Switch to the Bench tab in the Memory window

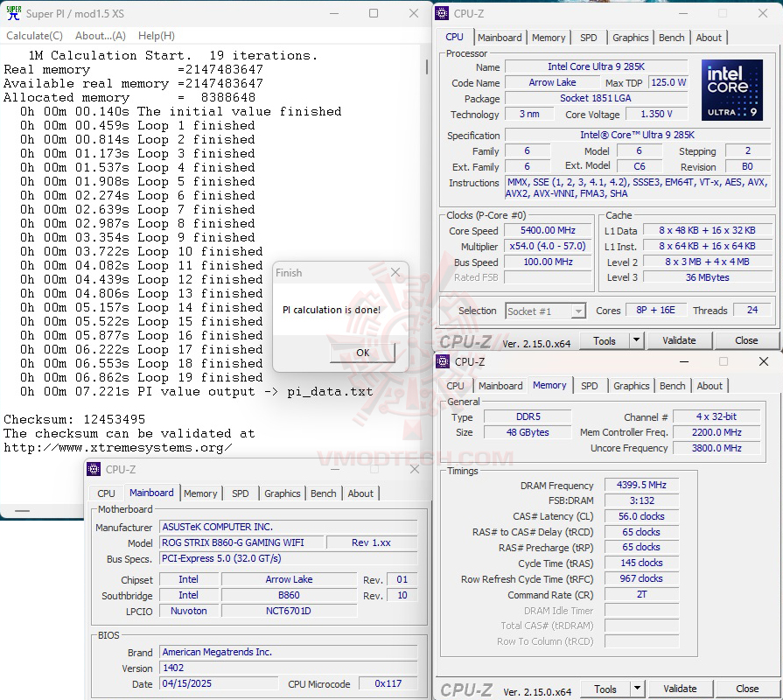[x=672, y=385]
